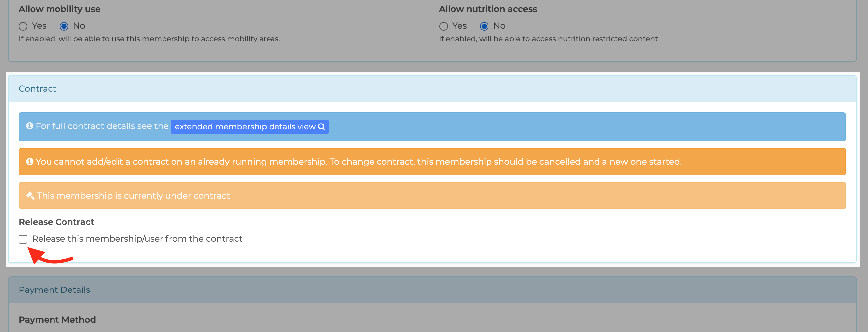Tick the Release this membership/user checkbox
This screenshot has height=332, width=868.
[23, 239]
